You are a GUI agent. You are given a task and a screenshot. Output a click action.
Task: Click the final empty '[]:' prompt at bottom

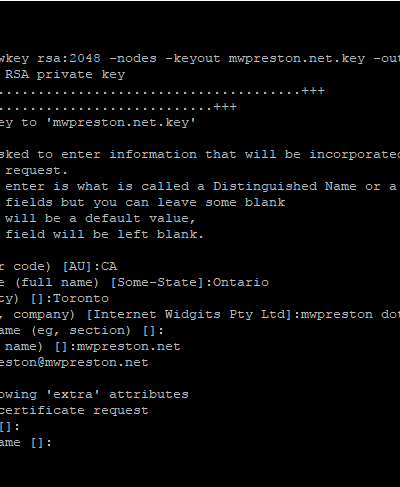[41, 443]
